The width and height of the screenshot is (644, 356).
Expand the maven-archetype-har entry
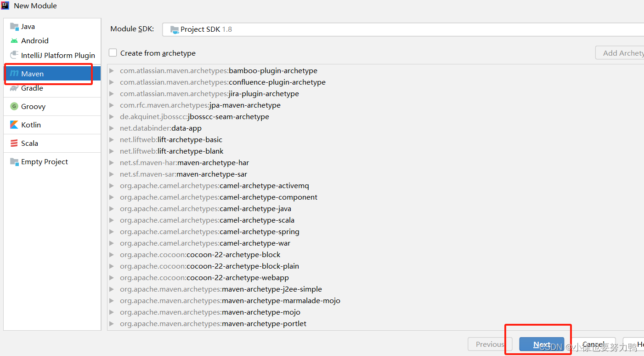point(112,163)
